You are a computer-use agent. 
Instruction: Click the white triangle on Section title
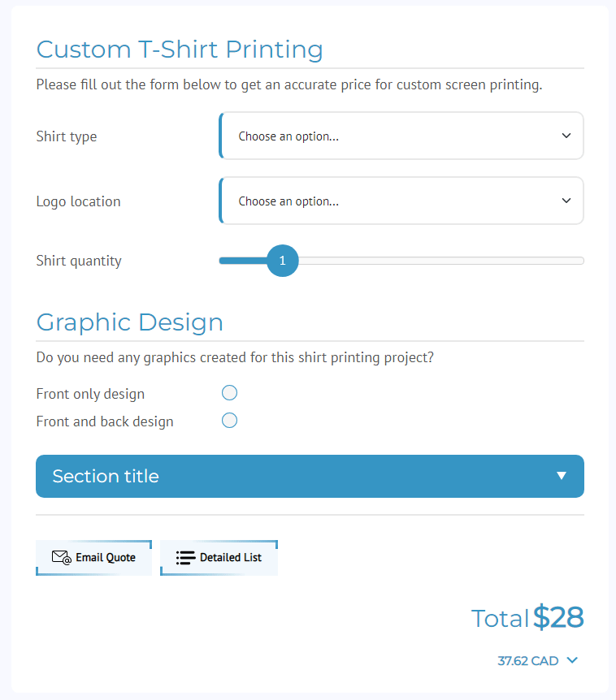tap(562, 476)
